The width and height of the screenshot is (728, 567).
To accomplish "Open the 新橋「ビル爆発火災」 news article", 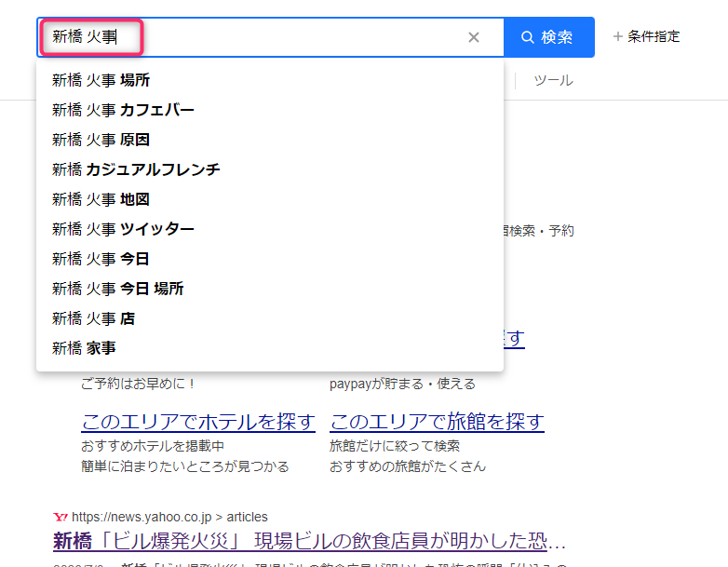I will point(309,542).
